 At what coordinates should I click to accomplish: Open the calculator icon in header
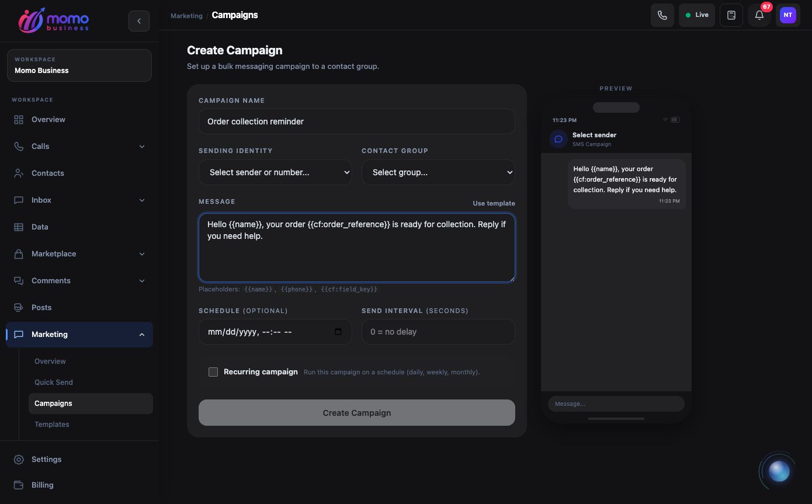click(x=731, y=15)
